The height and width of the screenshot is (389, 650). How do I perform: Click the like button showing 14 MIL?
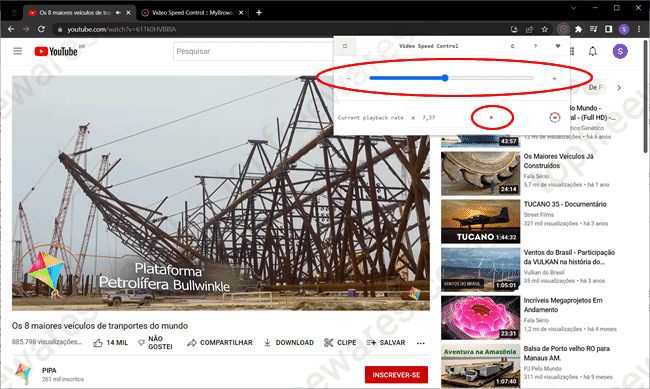click(110, 343)
